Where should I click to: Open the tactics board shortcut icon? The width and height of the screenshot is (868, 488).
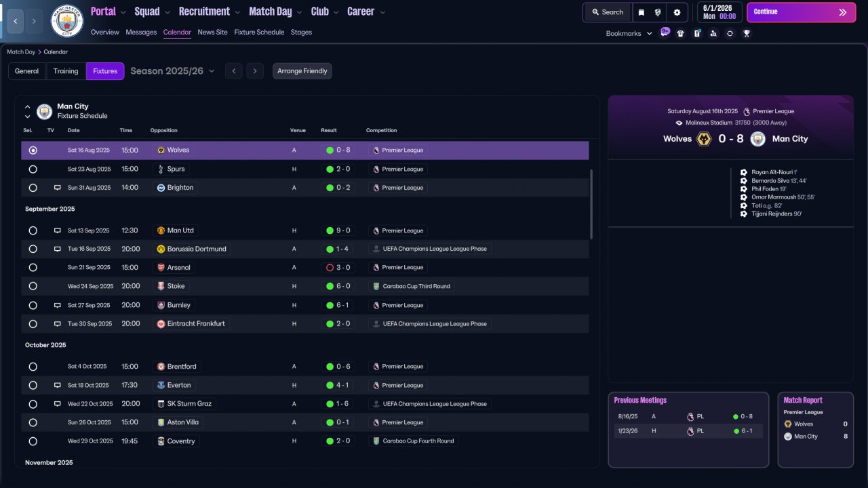click(697, 33)
